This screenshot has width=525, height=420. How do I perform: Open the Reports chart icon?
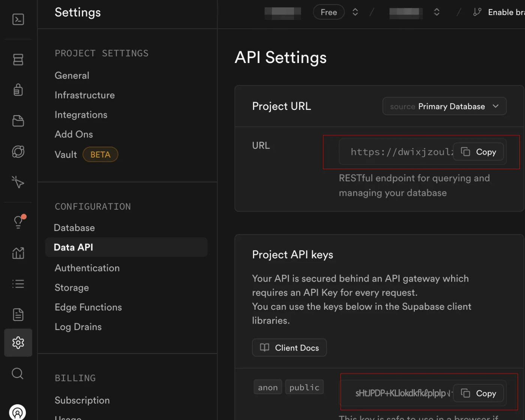pos(18,253)
